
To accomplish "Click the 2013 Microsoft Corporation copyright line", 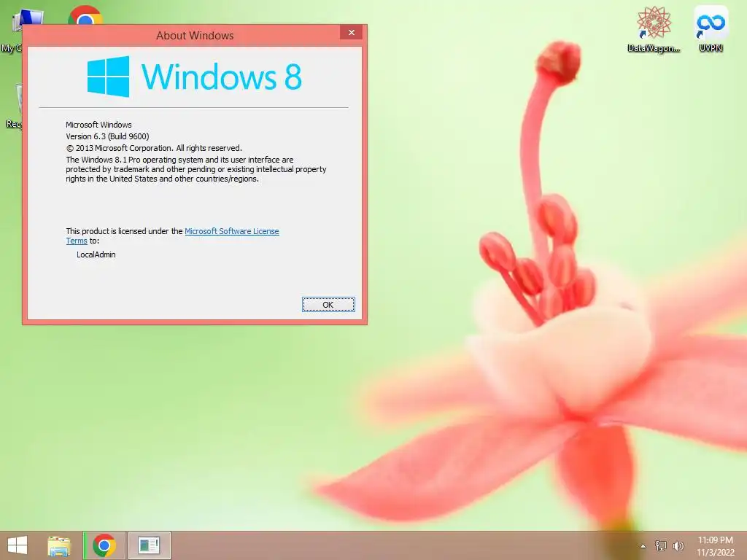I will [x=154, y=148].
